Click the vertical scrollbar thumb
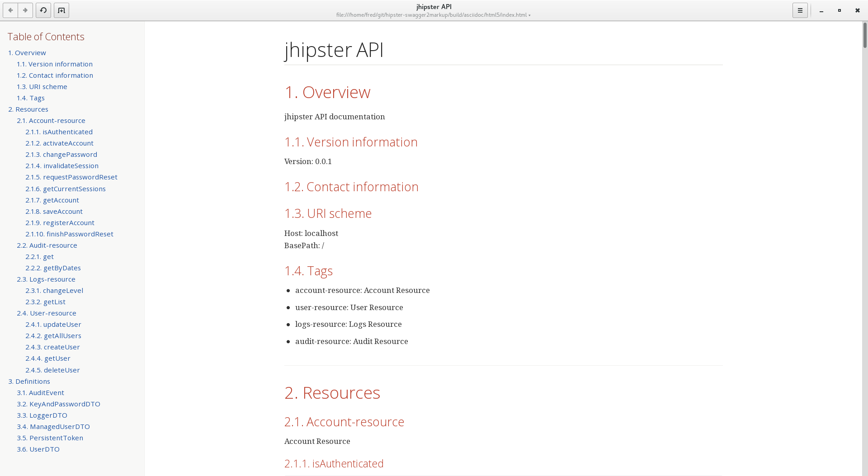 [865, 35]
